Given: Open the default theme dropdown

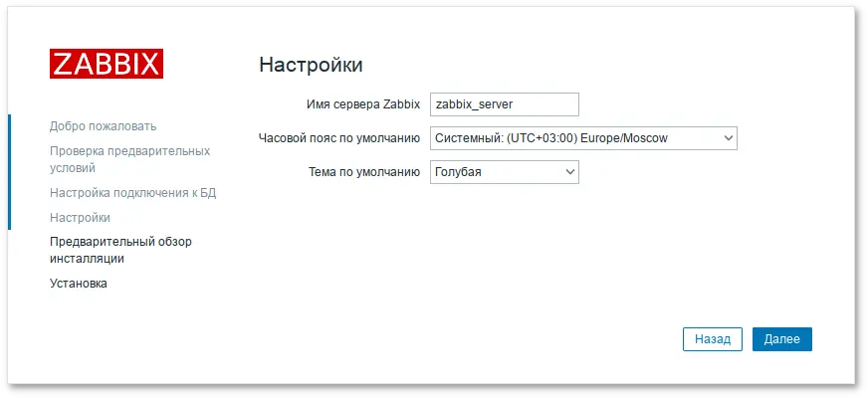Looking at the screenshot, I should (505, 172).
